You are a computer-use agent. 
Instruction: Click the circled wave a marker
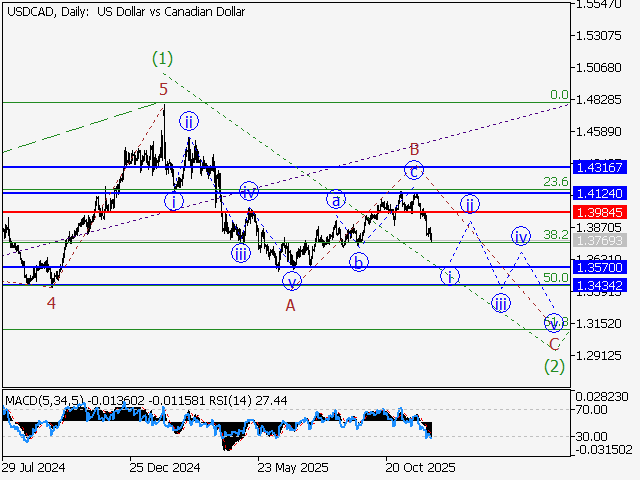338,198
